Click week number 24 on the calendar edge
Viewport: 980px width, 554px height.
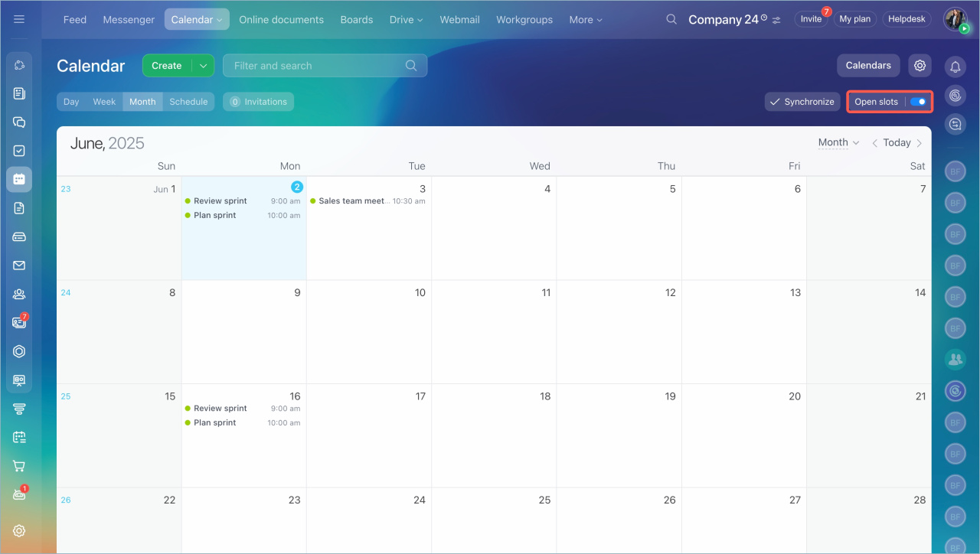66,292
